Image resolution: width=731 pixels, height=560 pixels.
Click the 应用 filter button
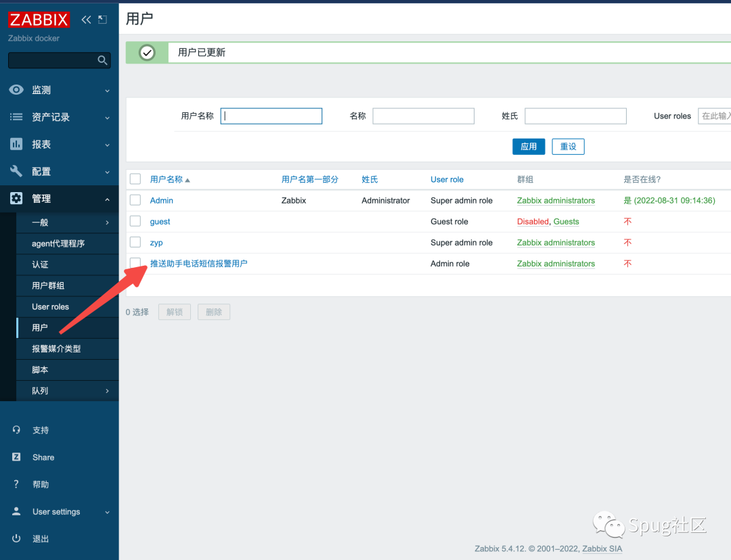pos(529,146)
